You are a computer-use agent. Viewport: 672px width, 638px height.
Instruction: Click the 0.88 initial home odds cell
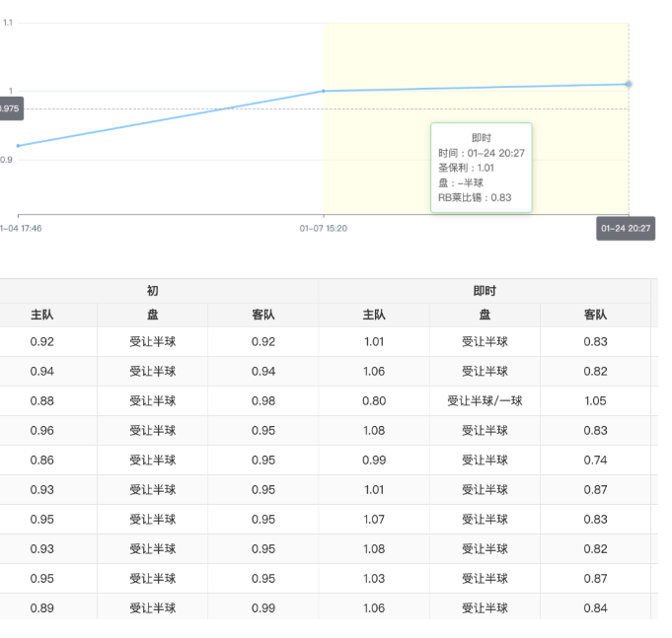coord(42,401)
